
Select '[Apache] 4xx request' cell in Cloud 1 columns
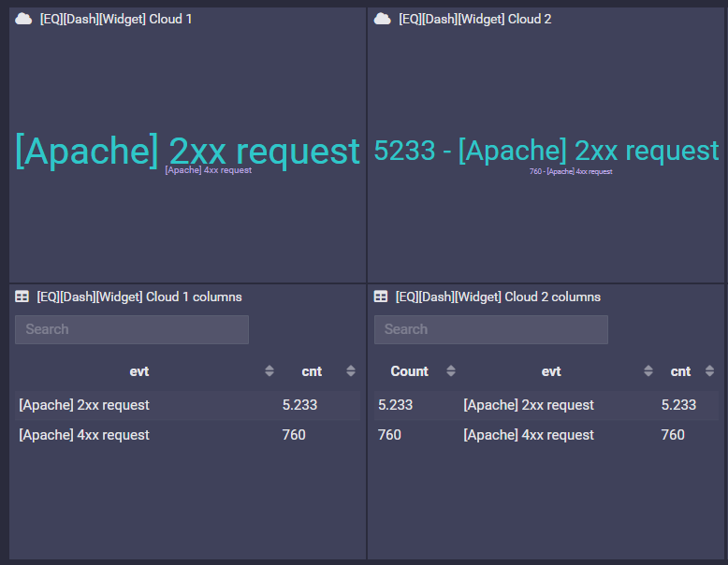coord(84,435)
